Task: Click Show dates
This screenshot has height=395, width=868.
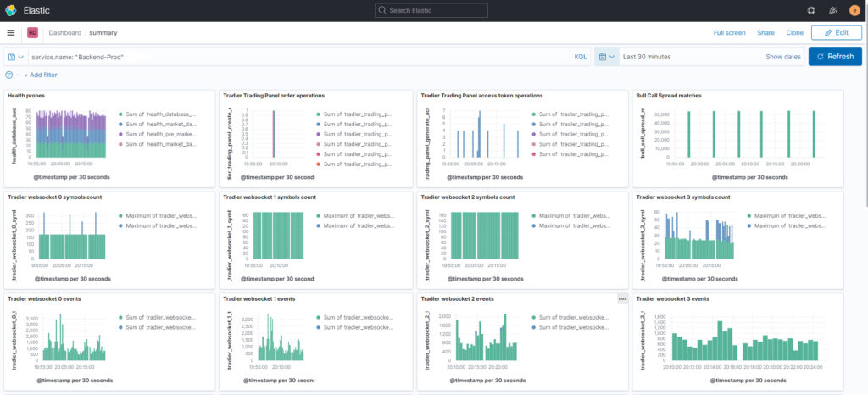Action: click(x=782, y=57)
